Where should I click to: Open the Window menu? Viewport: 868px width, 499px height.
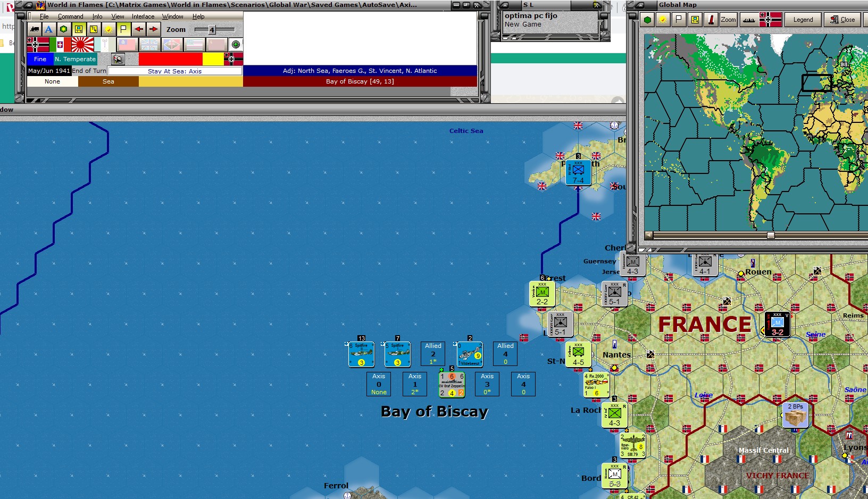[173, 16]
